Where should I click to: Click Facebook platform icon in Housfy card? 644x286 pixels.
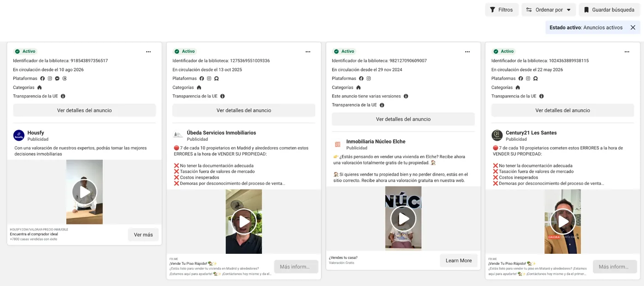(x=42, y=79)
